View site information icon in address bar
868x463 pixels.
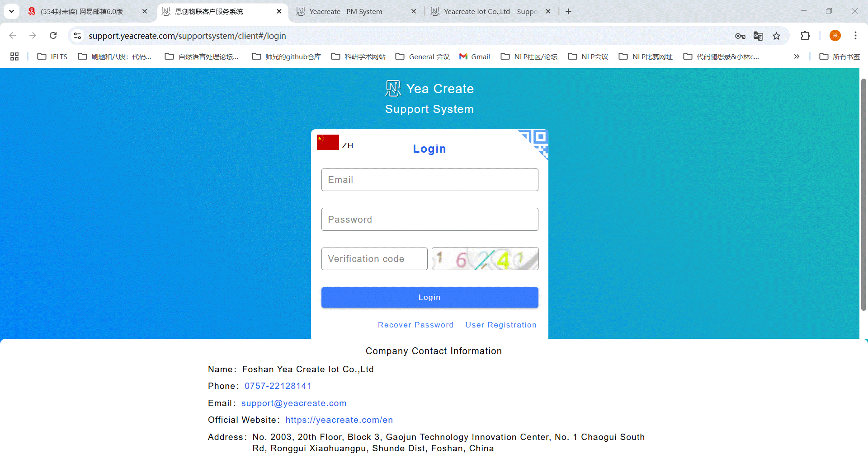click(78, 36)
